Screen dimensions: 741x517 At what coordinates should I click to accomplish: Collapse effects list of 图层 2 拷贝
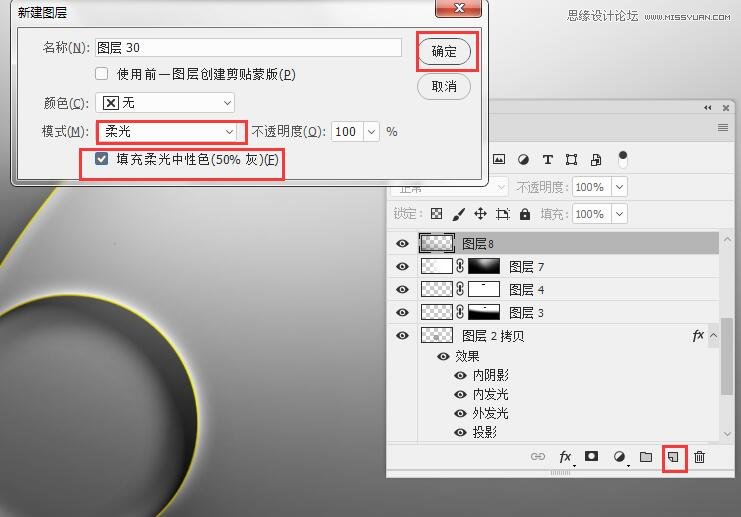coord(714,336)
